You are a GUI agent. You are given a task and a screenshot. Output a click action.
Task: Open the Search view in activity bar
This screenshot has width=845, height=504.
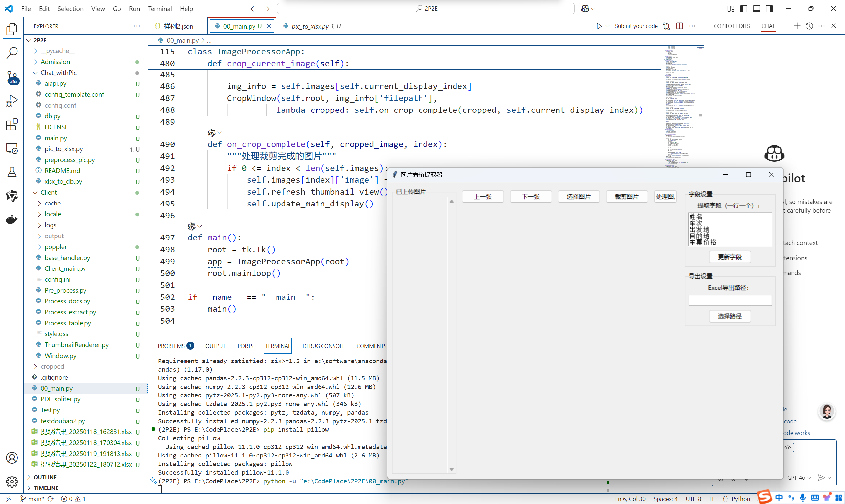[12, 53]
